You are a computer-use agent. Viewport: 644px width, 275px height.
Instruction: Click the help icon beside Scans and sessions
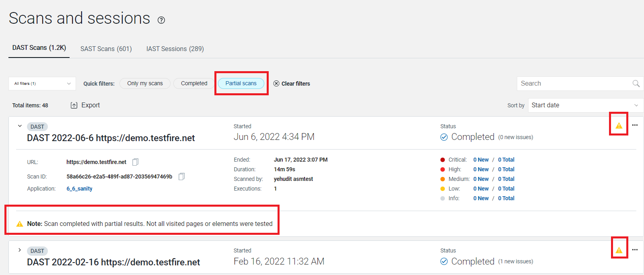point(161,20)
